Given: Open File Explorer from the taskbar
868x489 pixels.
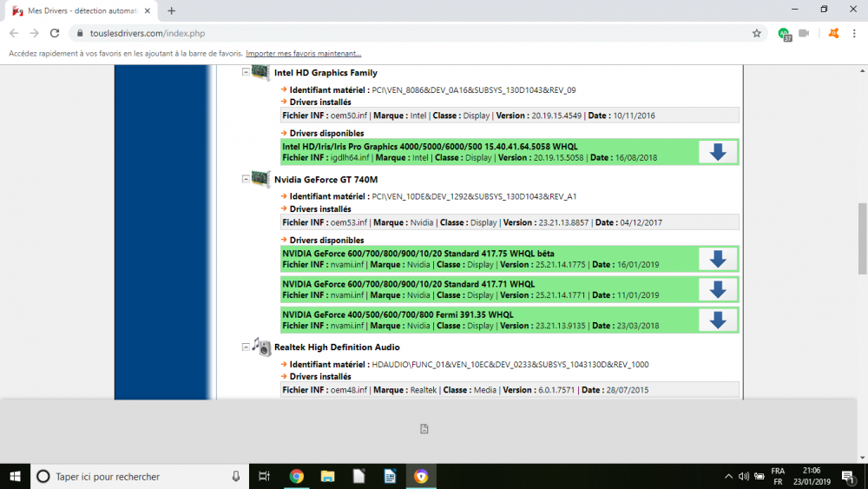Looking at the screenshot, I should point(327,476).
